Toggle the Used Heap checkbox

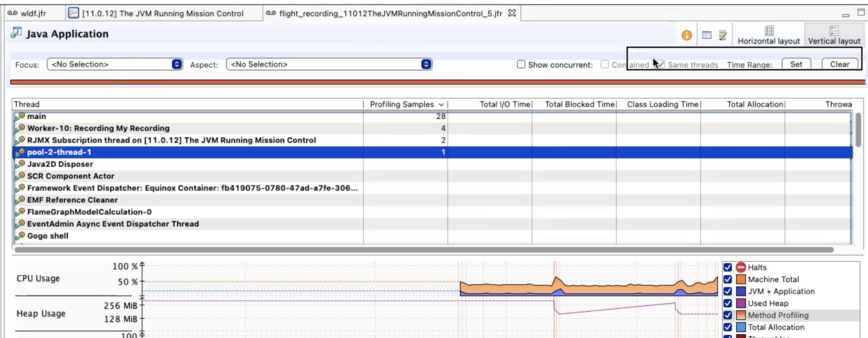pos(727,303)
